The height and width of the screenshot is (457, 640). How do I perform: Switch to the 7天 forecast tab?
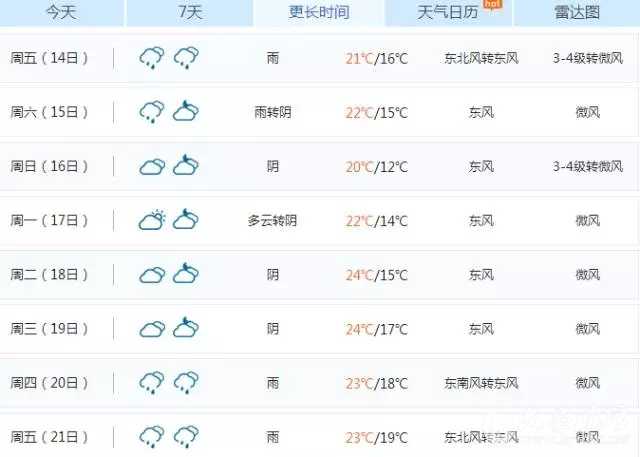pyautogui.click(x=188, y=13)
